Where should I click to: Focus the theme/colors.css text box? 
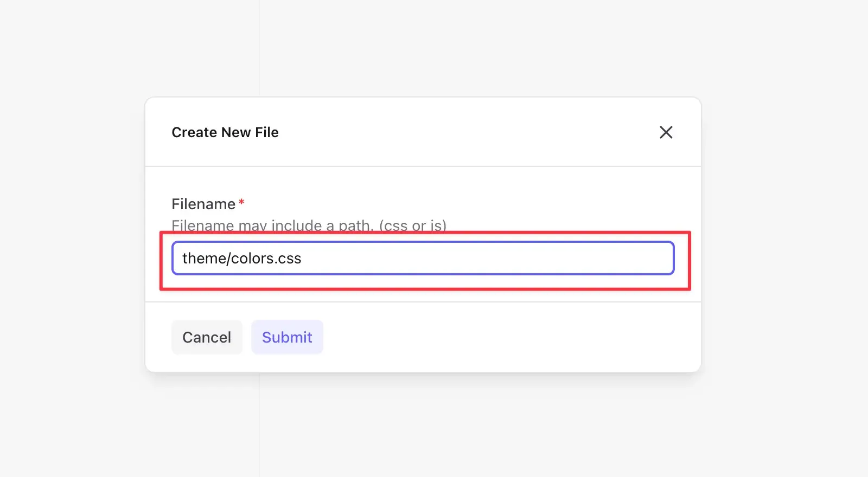tap(423, 258)
